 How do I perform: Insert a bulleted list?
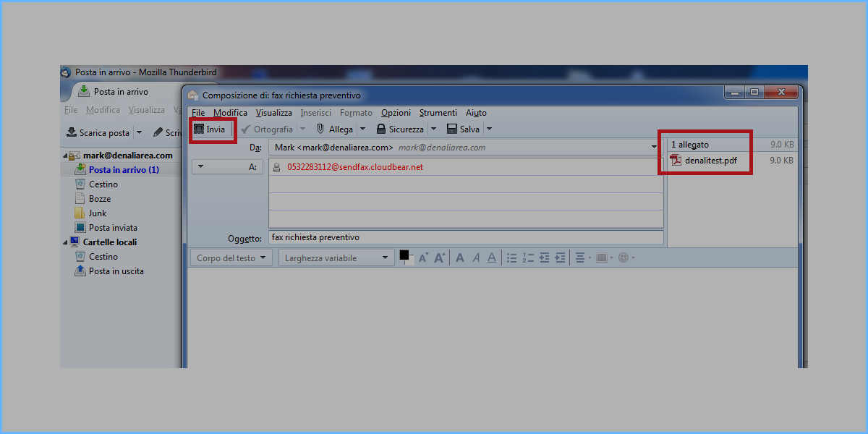tap(512, 258)
